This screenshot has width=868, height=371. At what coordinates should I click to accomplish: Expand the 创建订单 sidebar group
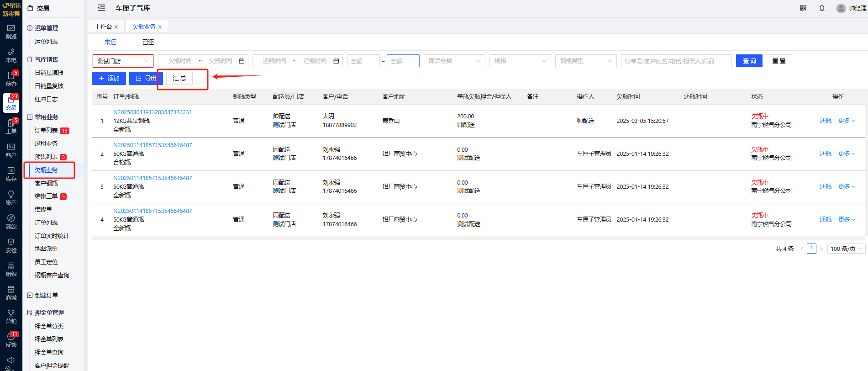coord(46,295)
